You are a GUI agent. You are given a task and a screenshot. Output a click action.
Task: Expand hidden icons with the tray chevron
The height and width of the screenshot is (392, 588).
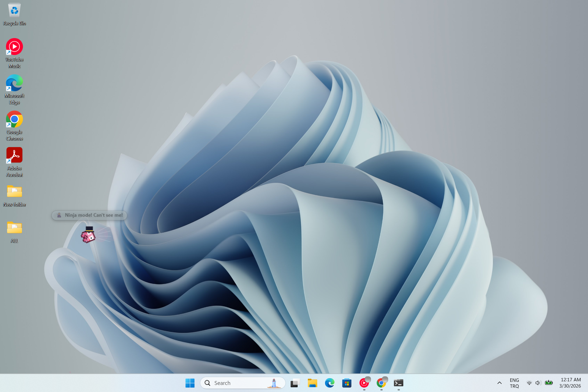499,383
